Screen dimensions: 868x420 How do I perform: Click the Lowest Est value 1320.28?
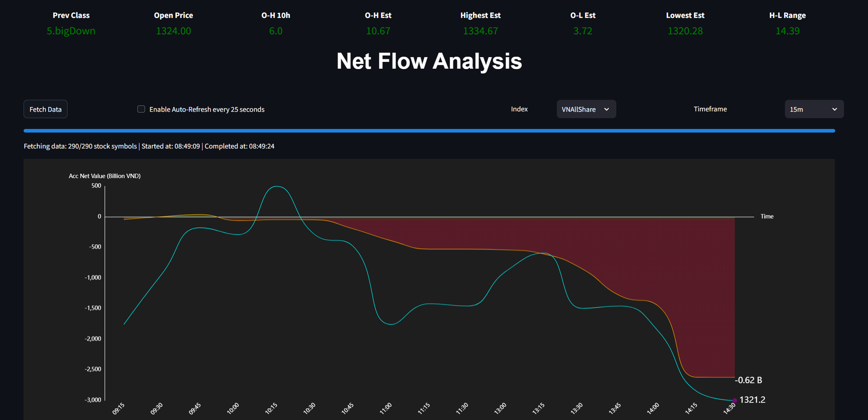(685, 31)
